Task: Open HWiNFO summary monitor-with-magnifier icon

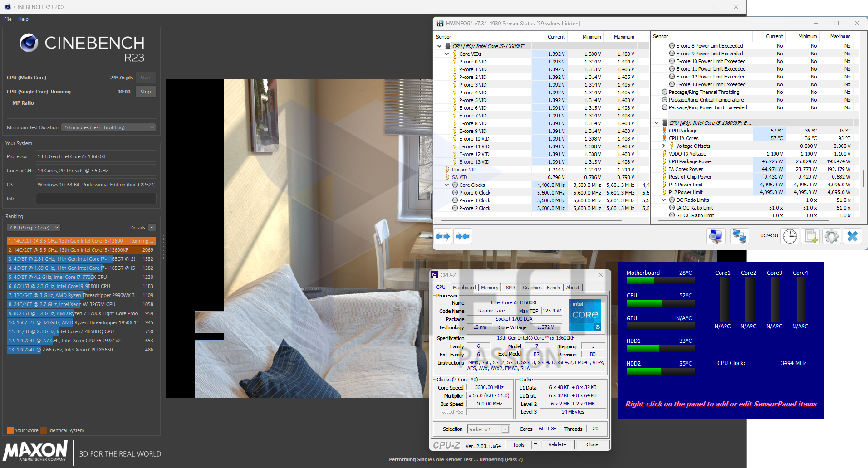Action: pos(716,236)
